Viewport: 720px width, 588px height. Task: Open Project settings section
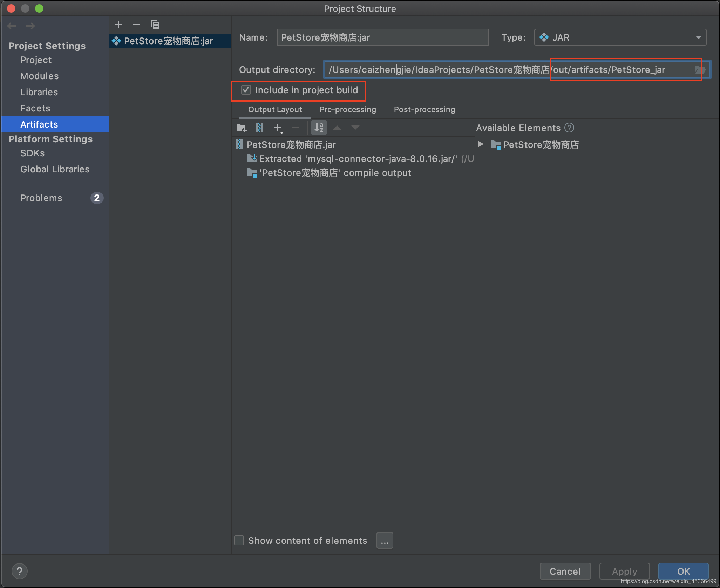click(36, 60)
